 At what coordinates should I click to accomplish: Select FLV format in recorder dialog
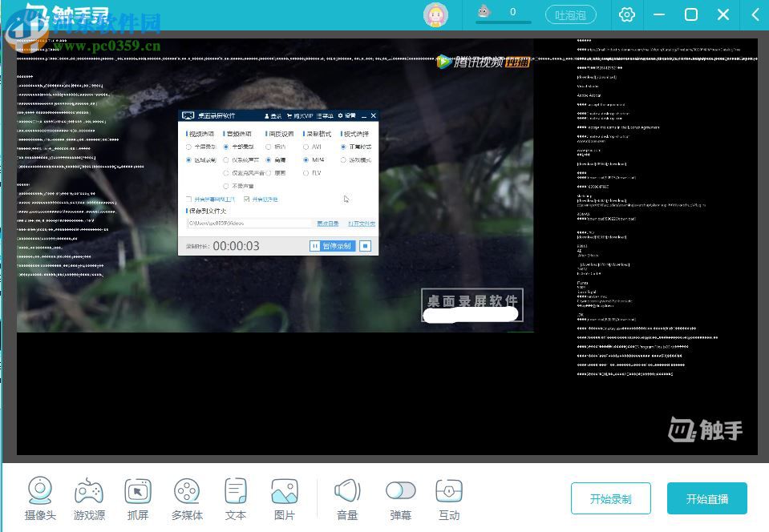(306, 173)
